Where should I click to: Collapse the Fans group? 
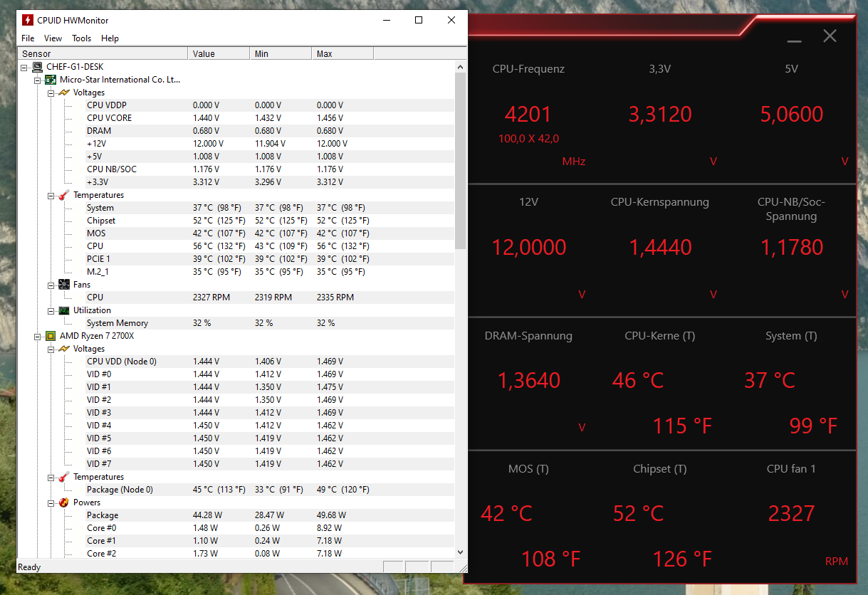tap(50, 285)
